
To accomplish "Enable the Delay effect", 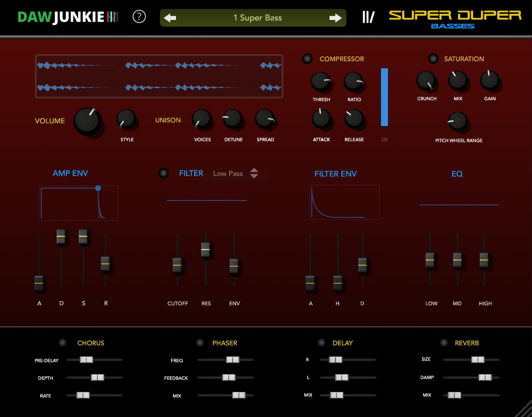I will click(x=322, y=342).
